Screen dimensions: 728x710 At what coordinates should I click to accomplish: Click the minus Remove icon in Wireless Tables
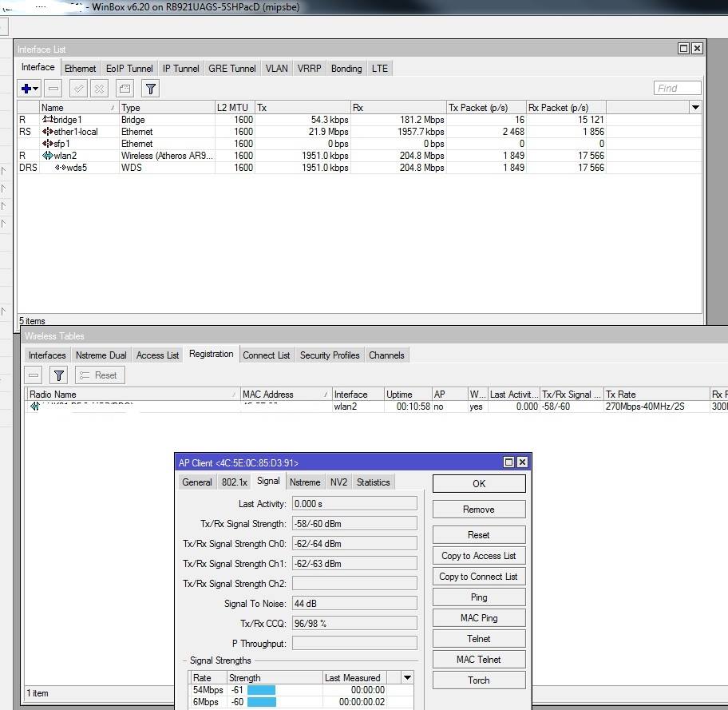[x=34, y=375]
